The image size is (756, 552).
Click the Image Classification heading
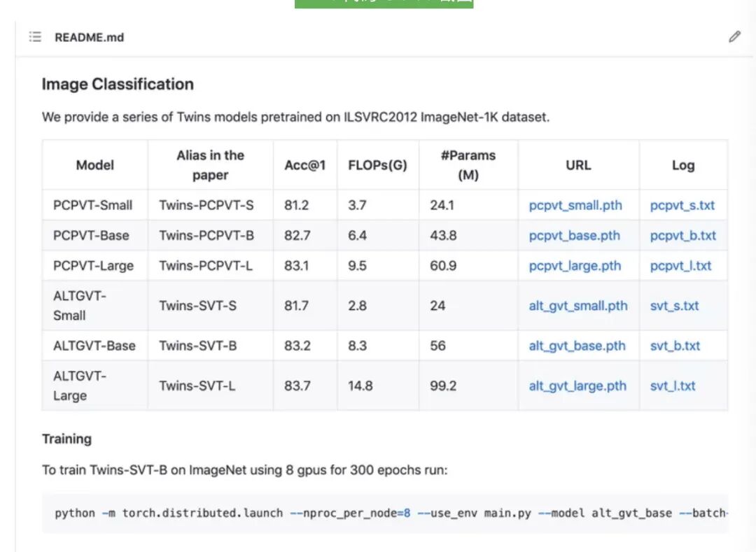tap(118, 85)
